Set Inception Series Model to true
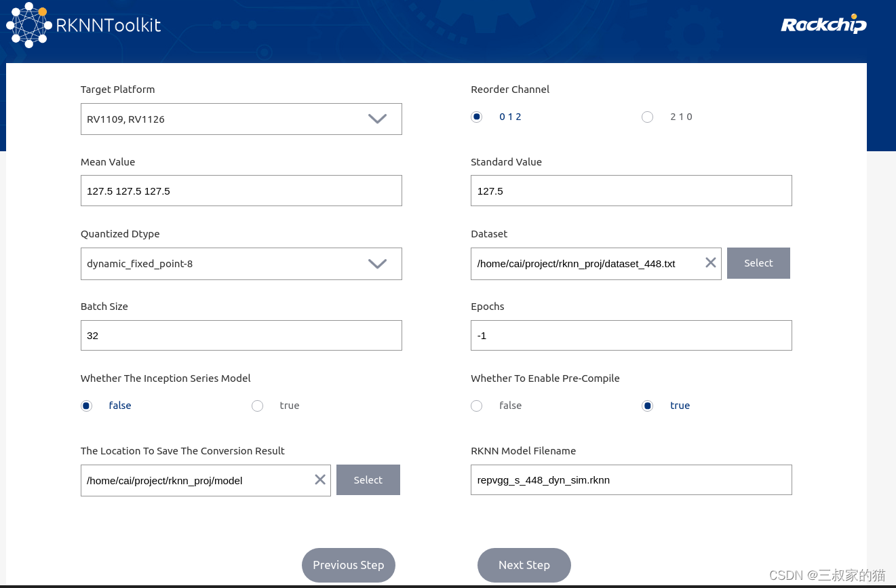The image size is (896, 588). click(257, 406)
